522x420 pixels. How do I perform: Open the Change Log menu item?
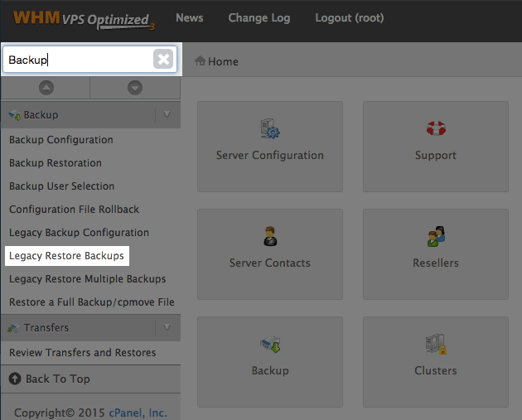click(x=259, y=18)
